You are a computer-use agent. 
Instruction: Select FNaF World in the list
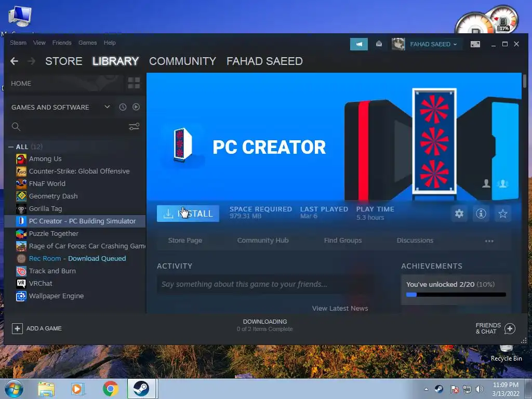[75, 183]
